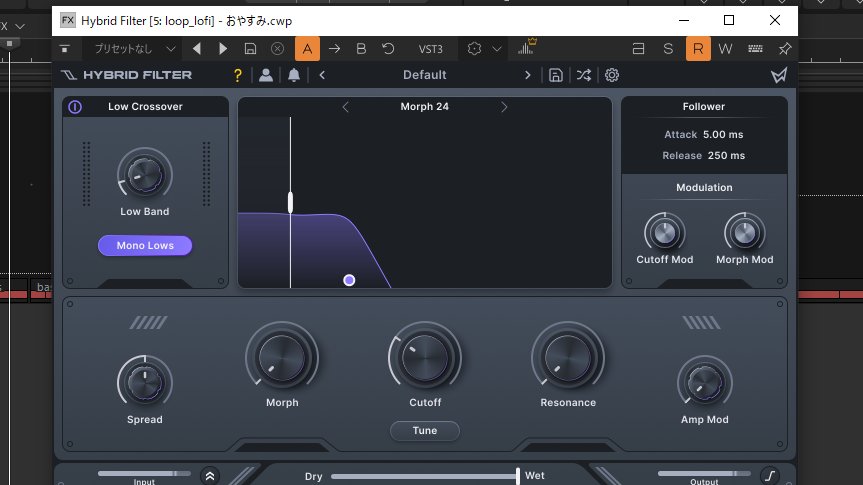Open the notifications bell icon
The image size is (863, 485).
click(294, 75)
